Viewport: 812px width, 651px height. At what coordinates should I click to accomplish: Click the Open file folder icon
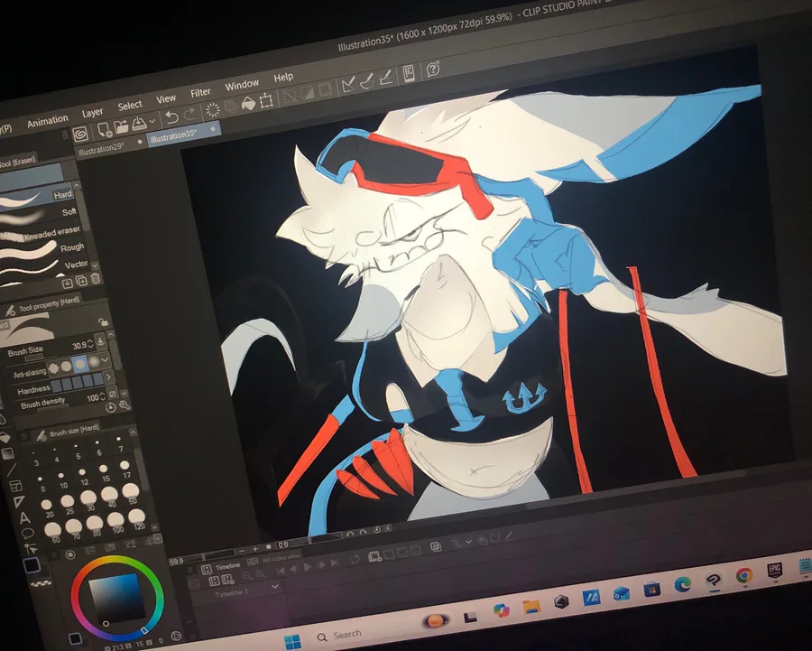click(121, 126)
